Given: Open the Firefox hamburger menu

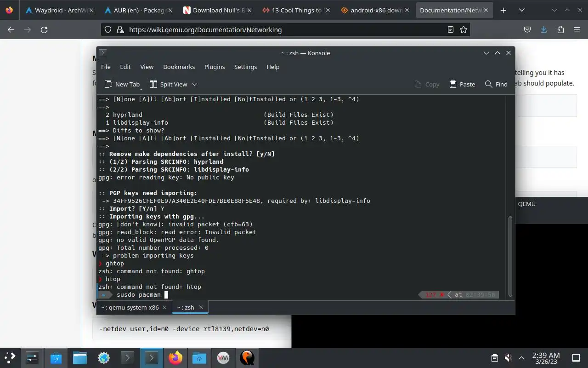Looking at the screenshot, I should (x=577, y=29).
